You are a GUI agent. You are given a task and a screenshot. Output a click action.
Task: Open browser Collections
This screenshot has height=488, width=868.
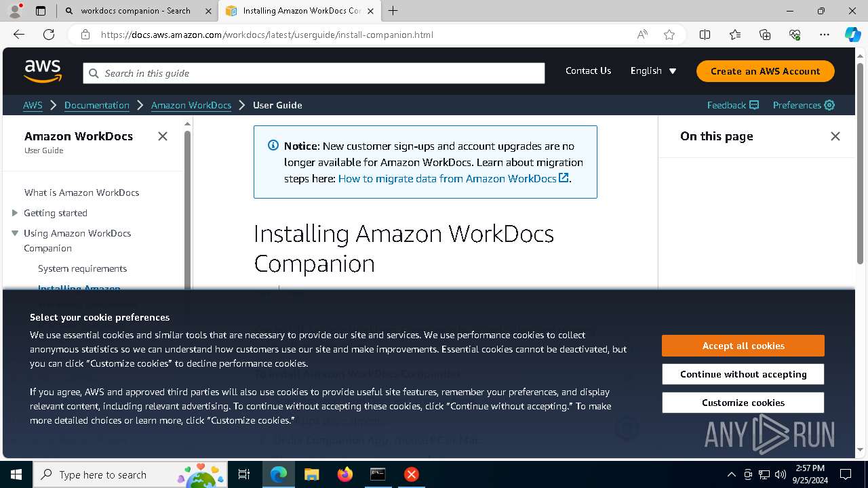click(x=765, y=35)
